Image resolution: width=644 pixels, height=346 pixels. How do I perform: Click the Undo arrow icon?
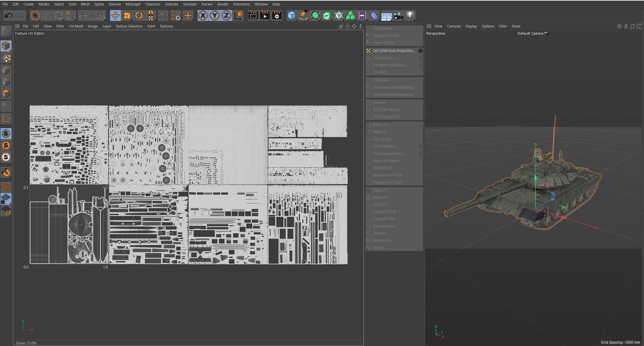[x=8, y=15]
